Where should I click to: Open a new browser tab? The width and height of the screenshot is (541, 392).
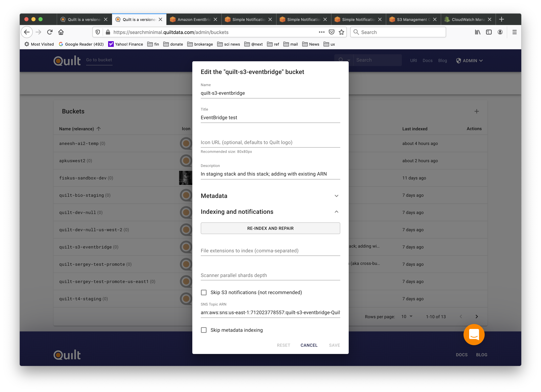502,19
